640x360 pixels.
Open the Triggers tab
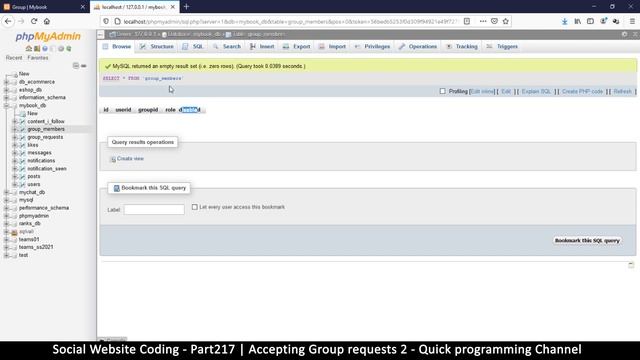tap(502, 47)
